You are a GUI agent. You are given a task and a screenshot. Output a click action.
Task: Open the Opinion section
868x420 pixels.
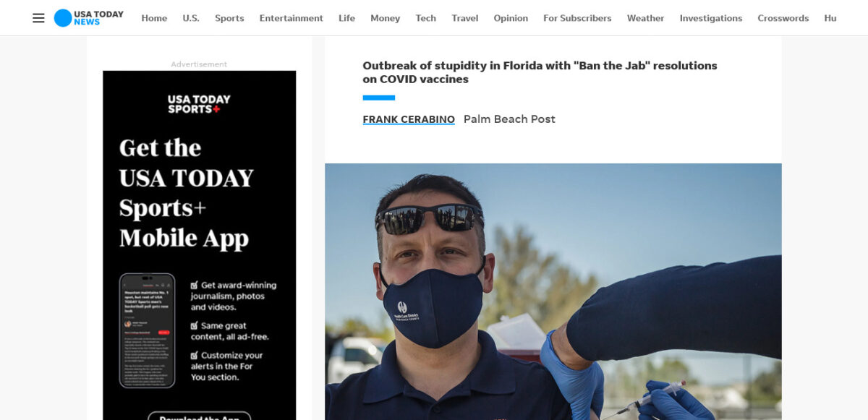point(511,18)
